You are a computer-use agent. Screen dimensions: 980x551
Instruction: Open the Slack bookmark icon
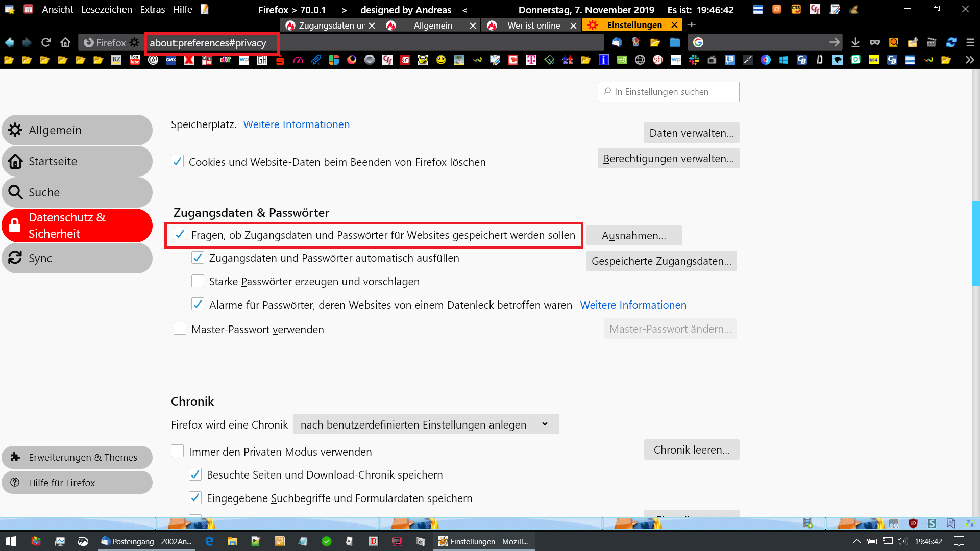694,60
